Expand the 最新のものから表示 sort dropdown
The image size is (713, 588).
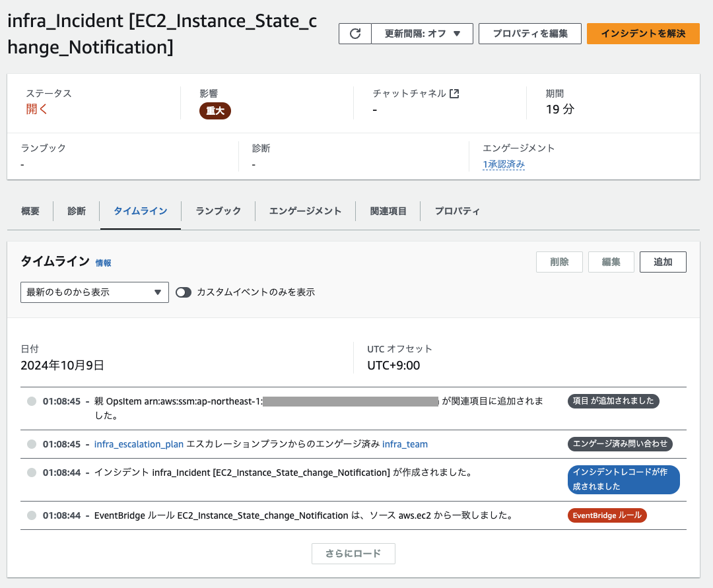click(94, 292)
